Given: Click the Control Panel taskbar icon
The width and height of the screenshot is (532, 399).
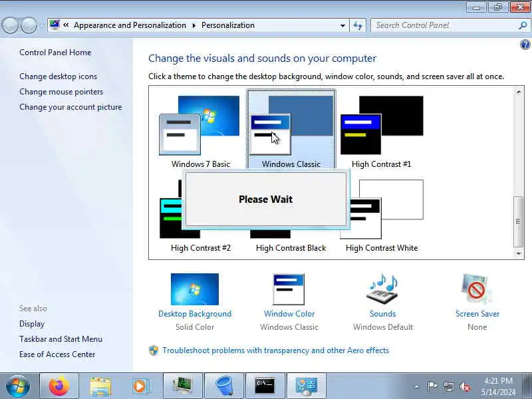Looking at the screenshot, I should (307, 386).
